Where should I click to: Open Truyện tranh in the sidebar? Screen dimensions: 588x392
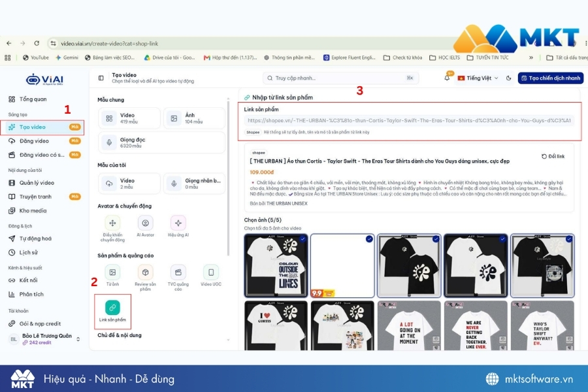pos(44,197)
